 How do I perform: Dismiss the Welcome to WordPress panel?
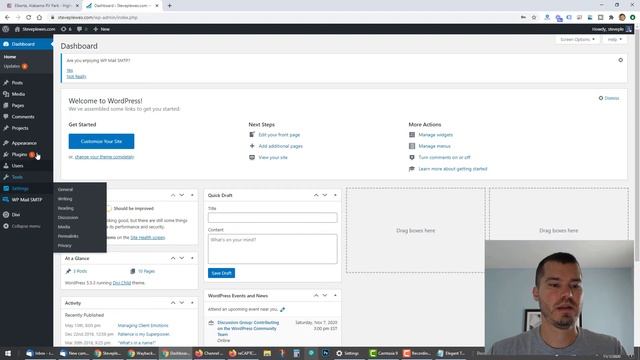click(609, 98)
